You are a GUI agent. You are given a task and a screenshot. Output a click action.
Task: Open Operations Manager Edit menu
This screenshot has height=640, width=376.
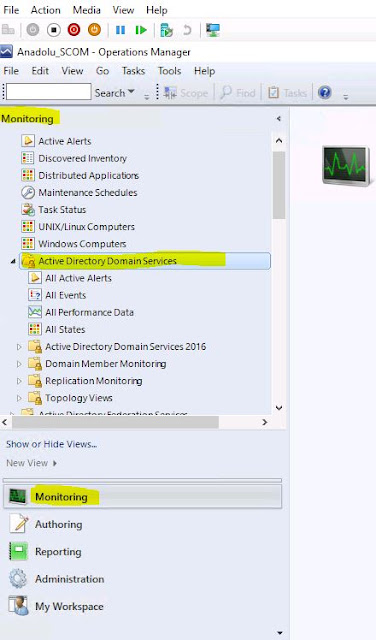point(40,71)
